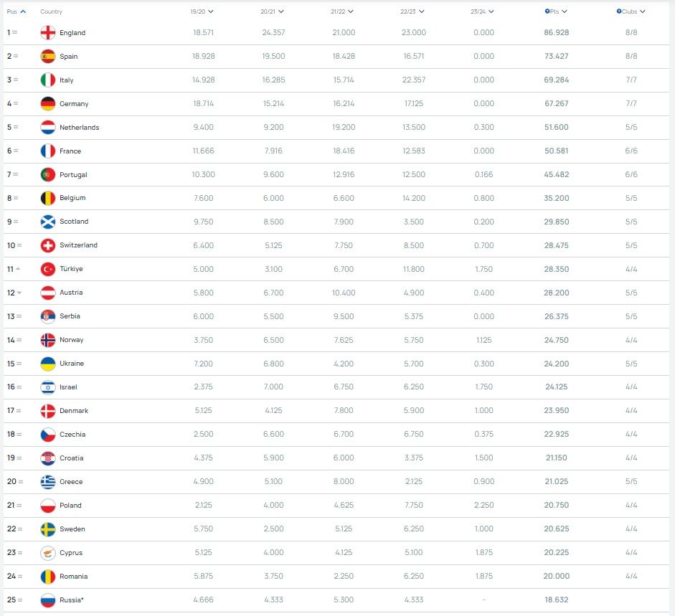This screenshot has height=616, width=675.
Task: Select the Russia* row name
Action: point(72,600)
